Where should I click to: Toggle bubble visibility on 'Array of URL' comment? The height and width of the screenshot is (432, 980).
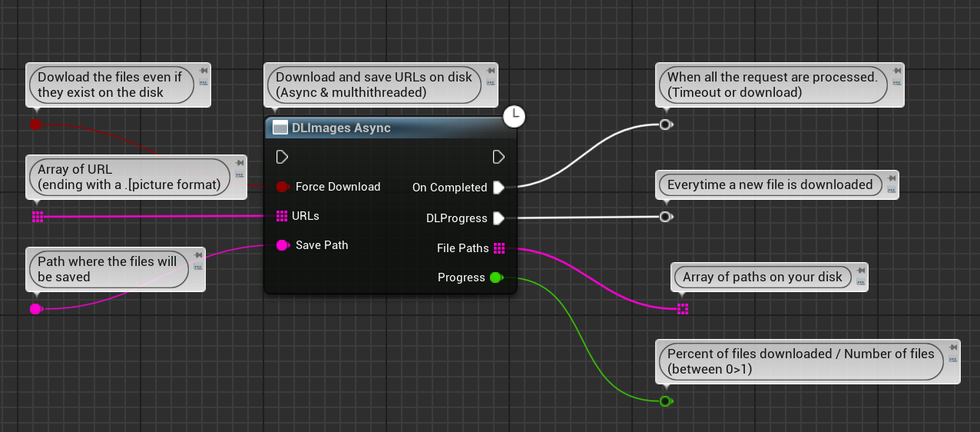click(240, 174)
